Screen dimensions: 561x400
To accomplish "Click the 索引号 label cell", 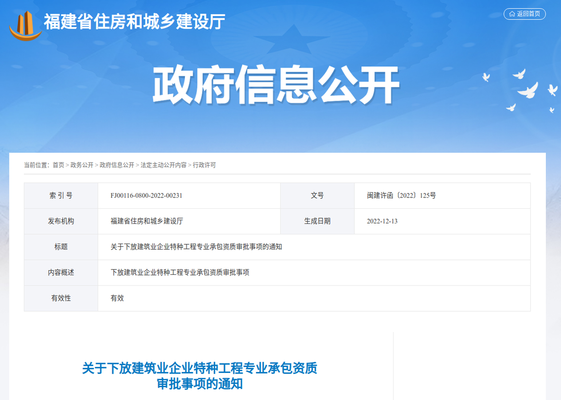I will (x=61, y=196).
